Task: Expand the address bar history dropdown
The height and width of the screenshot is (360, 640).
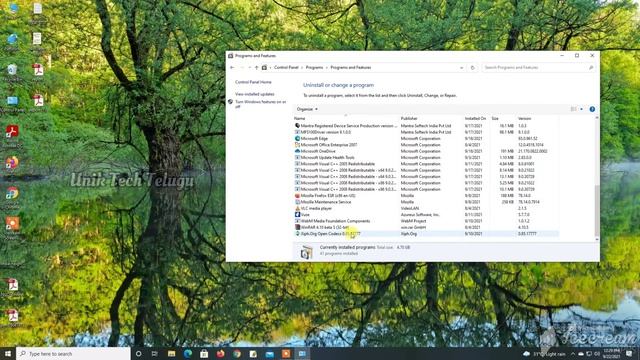Action: tap(461, 68)
